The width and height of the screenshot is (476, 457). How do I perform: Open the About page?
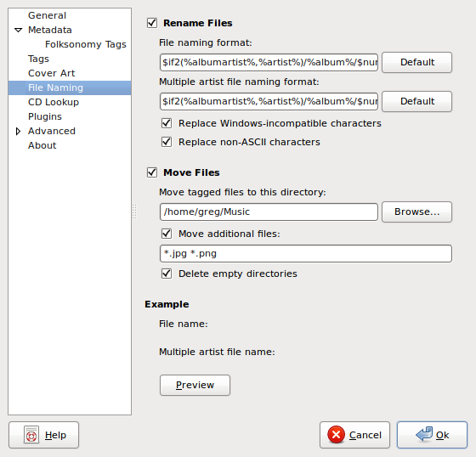42,145
